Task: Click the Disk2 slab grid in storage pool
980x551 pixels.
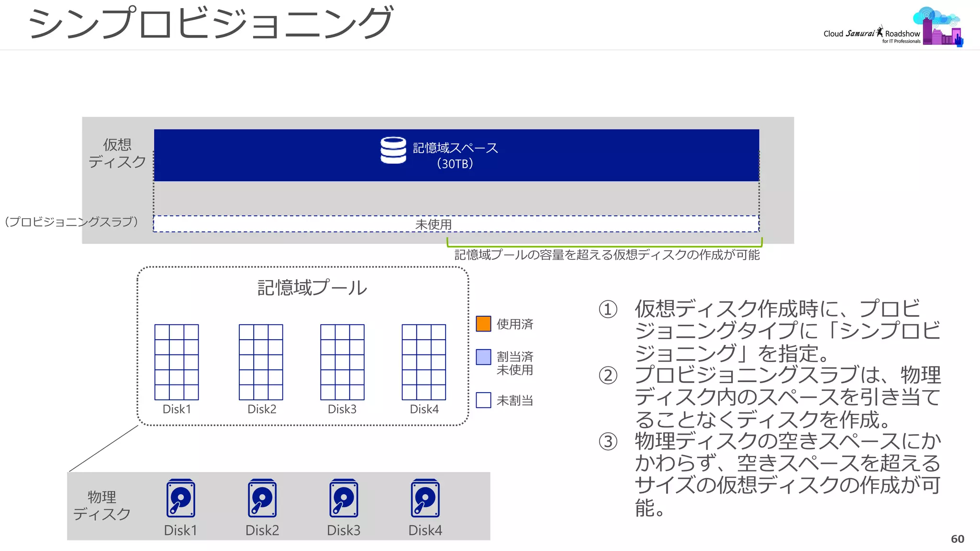Action: [x=261, y=362]
